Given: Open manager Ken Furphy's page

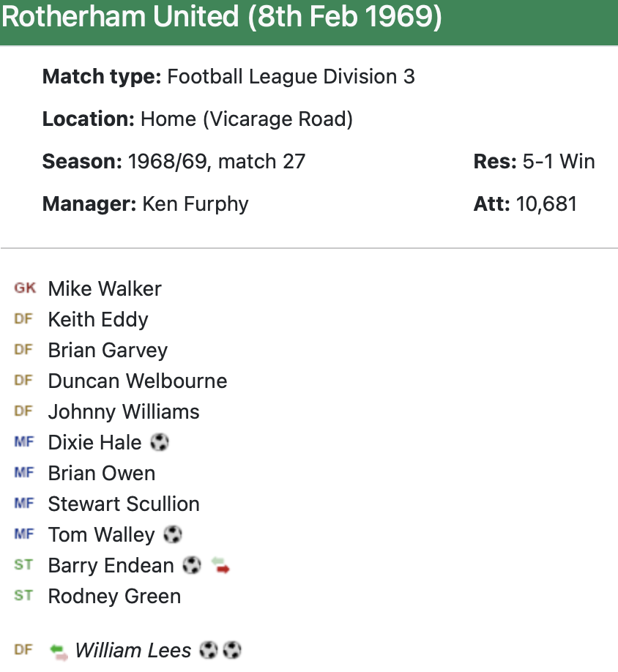Looking at the screenshot, I should [196, 204].
